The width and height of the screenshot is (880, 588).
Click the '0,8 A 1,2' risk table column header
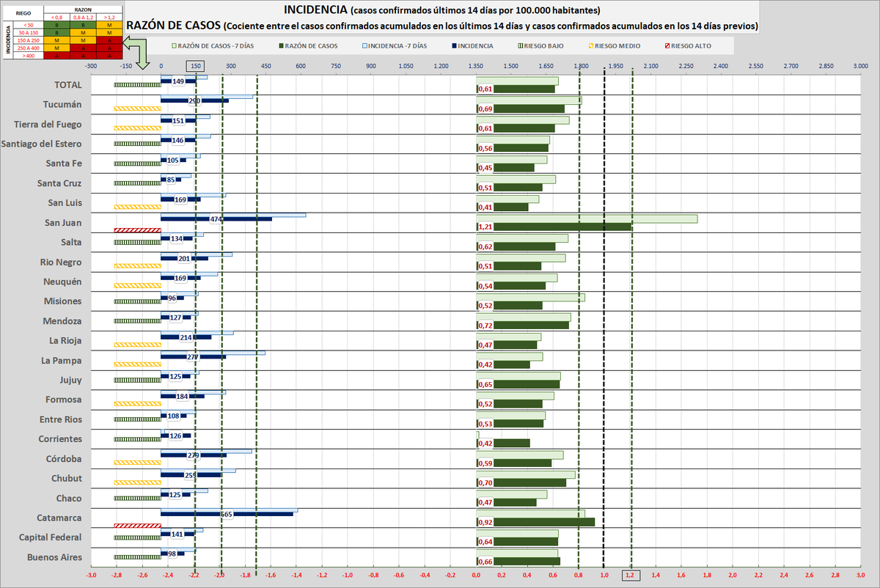click(x=83, y=17)
